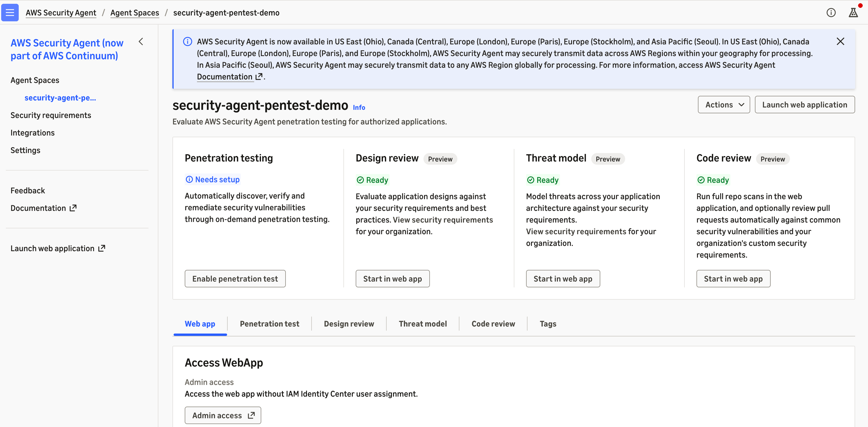The height and width of the screenshot is (427, 868).
Task: Open Integrations in the sidebar
Action: [x=32, y=133]
